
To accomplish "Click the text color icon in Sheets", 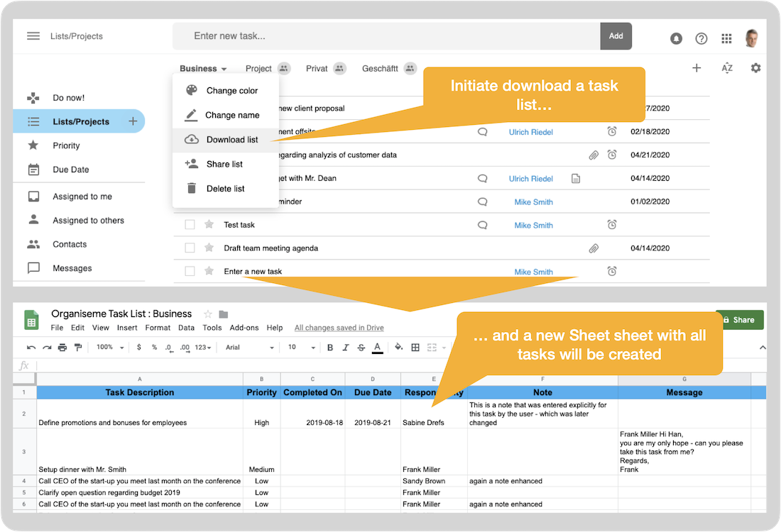I will pos(377,348).
